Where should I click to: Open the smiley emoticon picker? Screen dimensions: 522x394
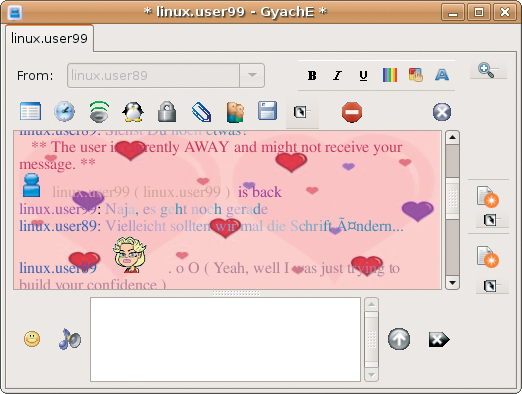coord(32,339)
